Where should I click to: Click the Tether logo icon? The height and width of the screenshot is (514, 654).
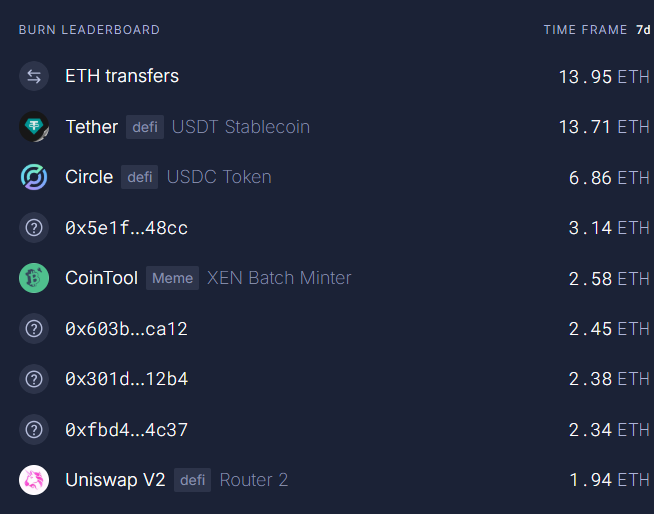click(34, 127)
